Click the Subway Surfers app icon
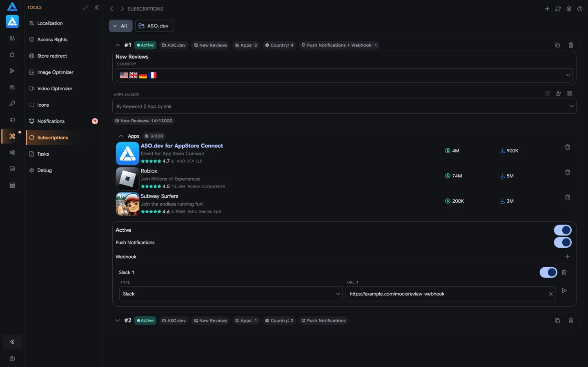Viewport: 588px width, 367px height. [x=127, y=204]
